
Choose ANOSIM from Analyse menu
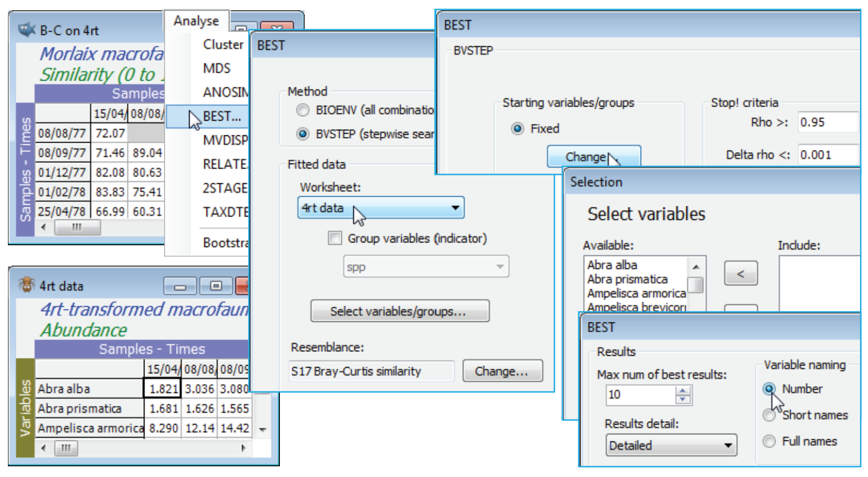pyautogui.click(x=225, y=92)
